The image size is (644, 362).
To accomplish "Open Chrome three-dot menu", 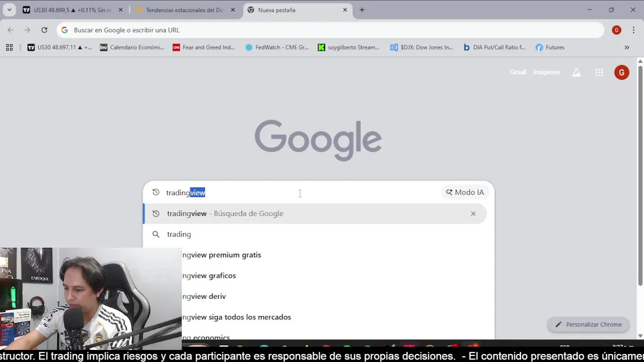I will [633, 30].
